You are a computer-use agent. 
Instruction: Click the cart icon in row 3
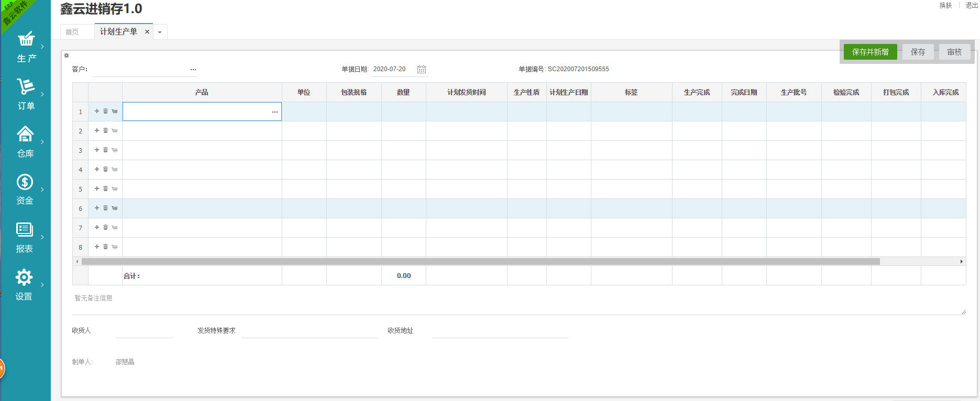click(x=115, y=150)
